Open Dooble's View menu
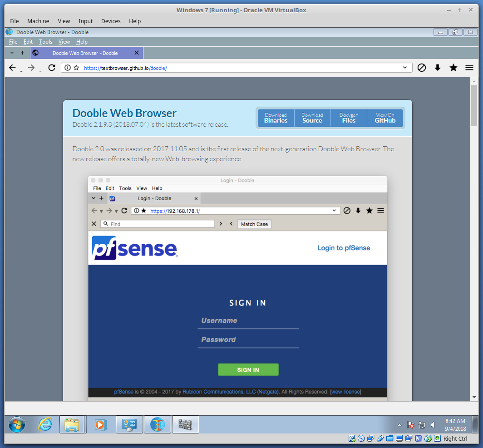The height and width of the screenshot is (448, 483). coord(64,42)
